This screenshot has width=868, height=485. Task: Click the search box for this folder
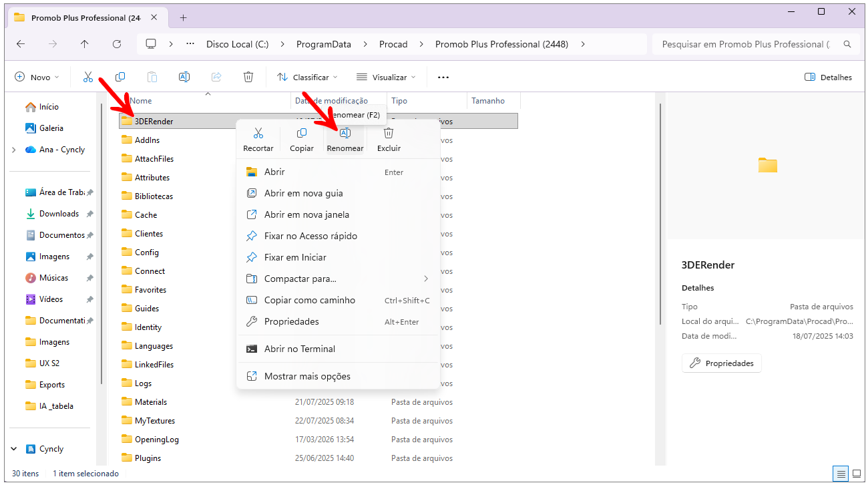click(x=744, y=44)
